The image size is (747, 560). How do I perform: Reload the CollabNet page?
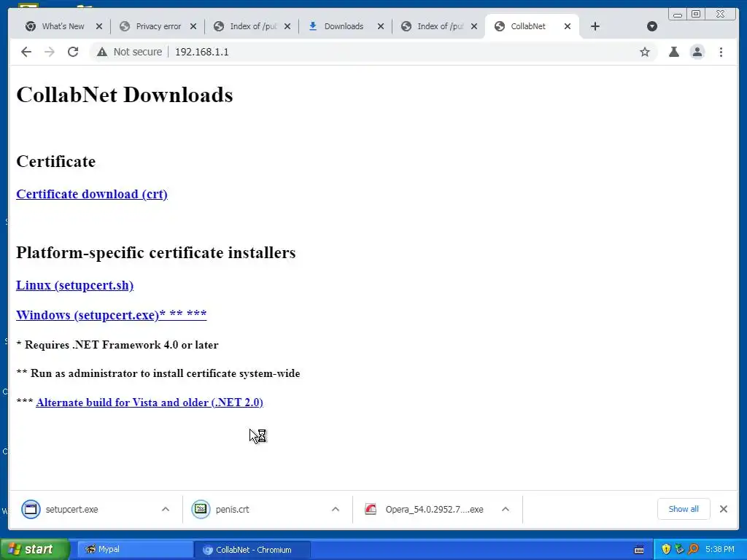point(73,52)
